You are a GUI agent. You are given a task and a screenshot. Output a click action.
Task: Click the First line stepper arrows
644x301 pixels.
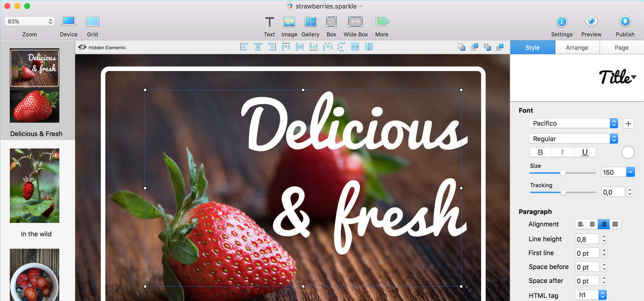(x=604, y=253)
